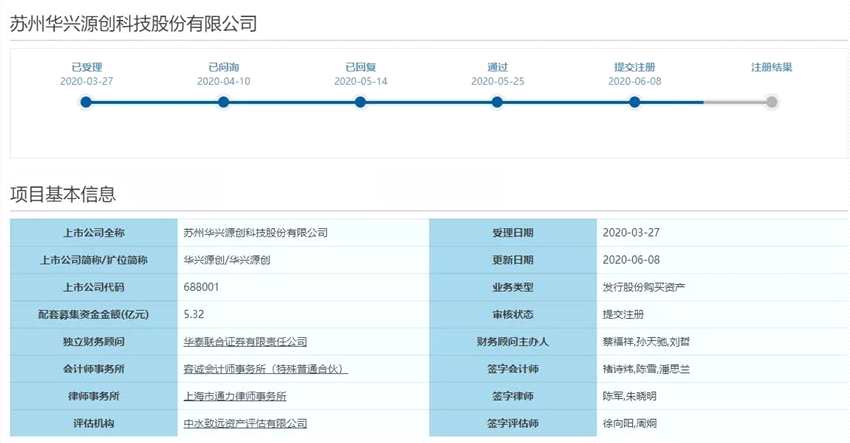The width and height of the screenshot is (850, 443).
Task: Open 容诚会计师事务所 accounting firm link
Action: 265,369
